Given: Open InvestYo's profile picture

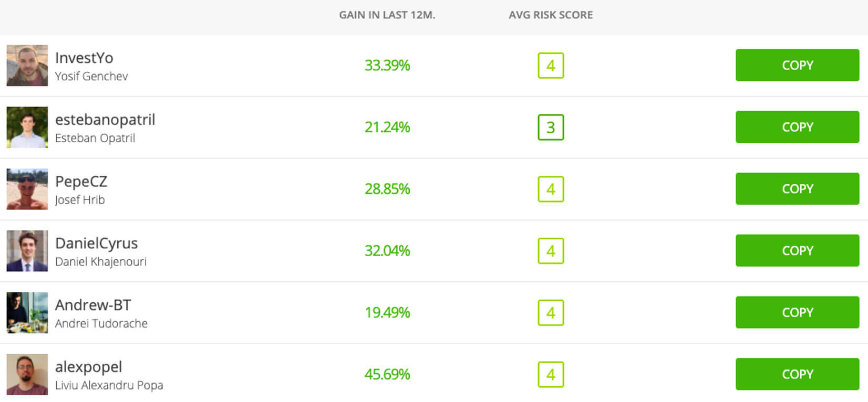Looking at the screenshot, I should [27, 66].
